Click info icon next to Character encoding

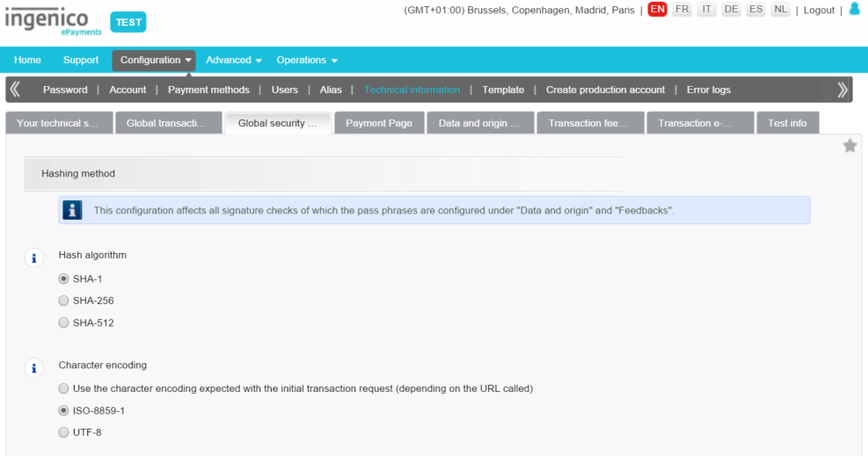coord(34,367)
